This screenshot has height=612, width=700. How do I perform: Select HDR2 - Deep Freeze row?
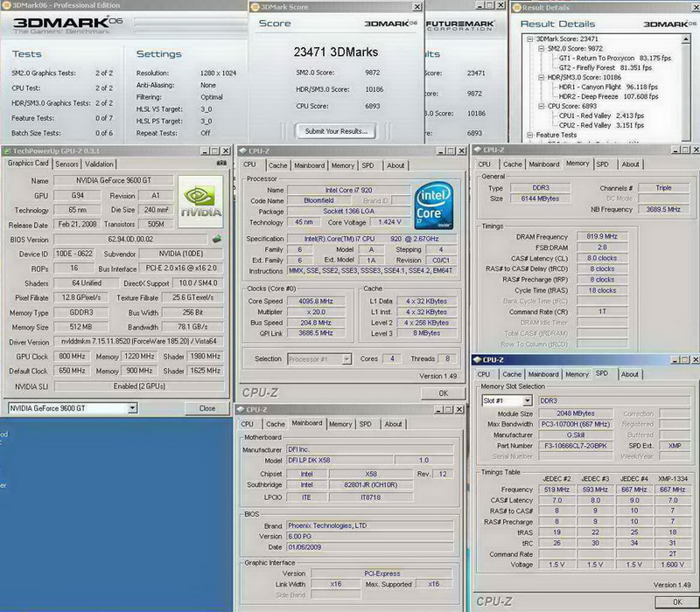(608, 96)
